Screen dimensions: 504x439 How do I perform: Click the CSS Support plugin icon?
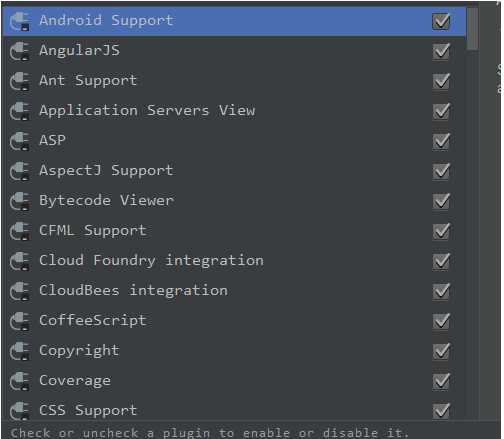[x=20, y=412]
